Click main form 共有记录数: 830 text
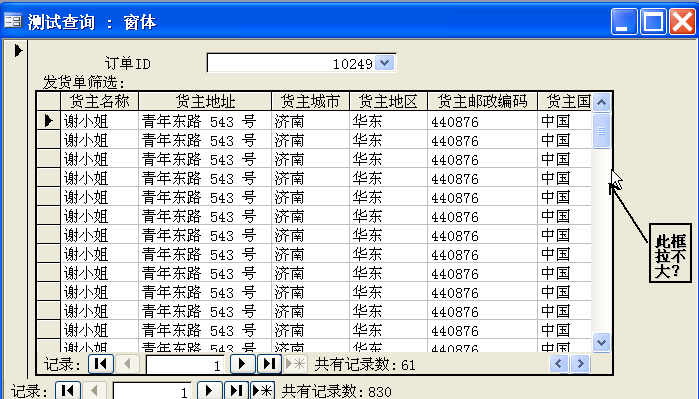 [x=337, y=391]
